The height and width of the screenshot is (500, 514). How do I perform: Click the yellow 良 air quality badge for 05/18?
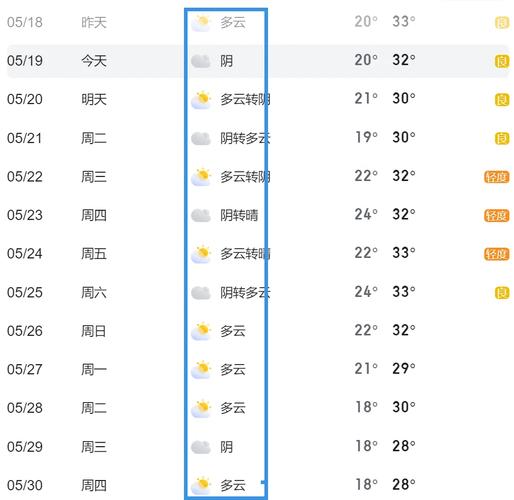[x=502, y=23]
